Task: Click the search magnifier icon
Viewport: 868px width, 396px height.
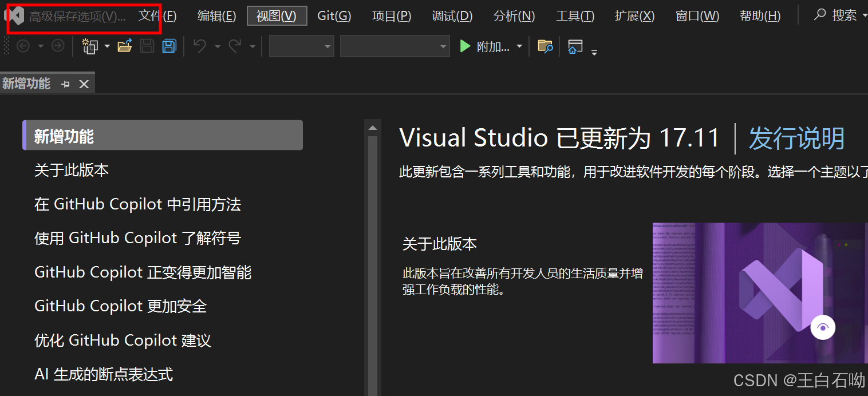Action: 820,14
